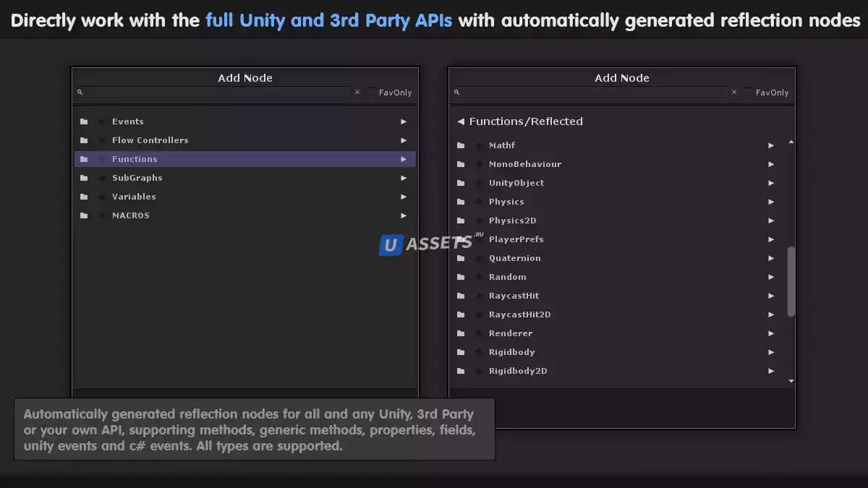Click the folder icon beside Physics2D
The height and width of the screenshot is (488, 868).
pos(461,221)
